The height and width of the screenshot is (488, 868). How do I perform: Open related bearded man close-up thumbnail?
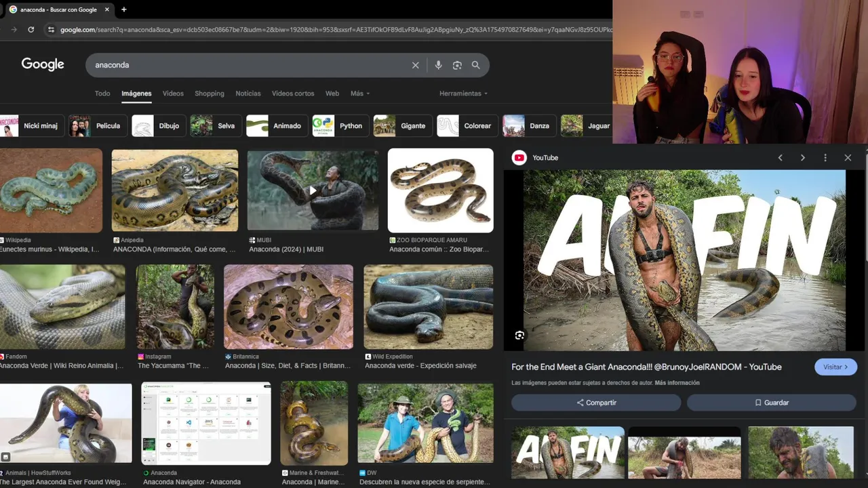[x=801, y=453]
